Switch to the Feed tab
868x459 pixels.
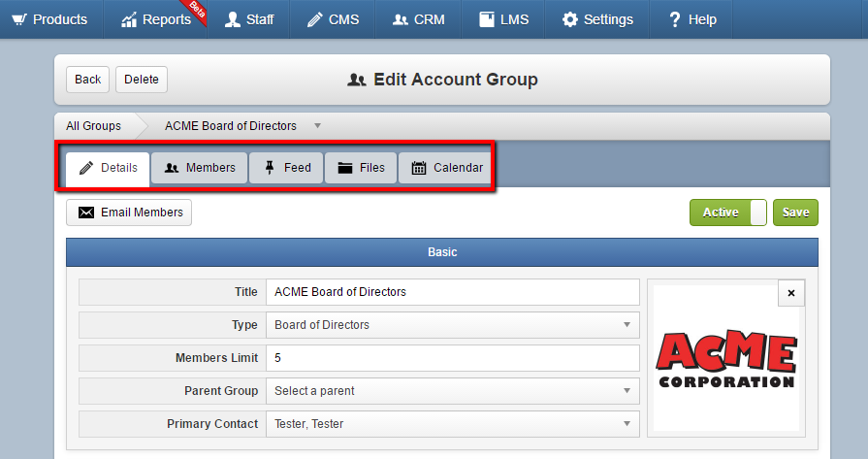[286, 168]
